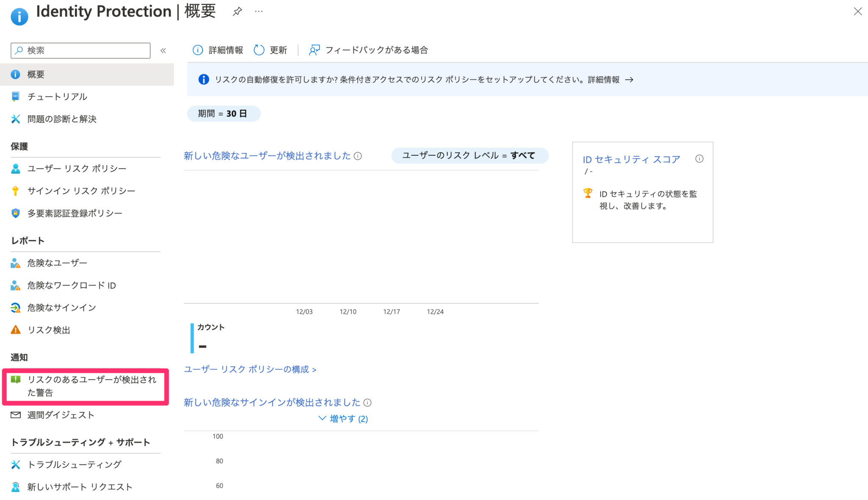Open the チュートリアル menu item

(57, 97)
